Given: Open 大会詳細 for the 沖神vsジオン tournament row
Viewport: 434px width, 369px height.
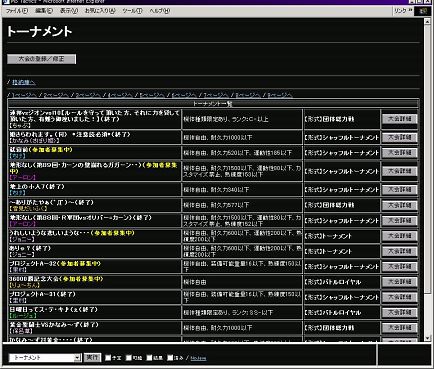Looking at the screenshot, I should click(x=400, y=119).
